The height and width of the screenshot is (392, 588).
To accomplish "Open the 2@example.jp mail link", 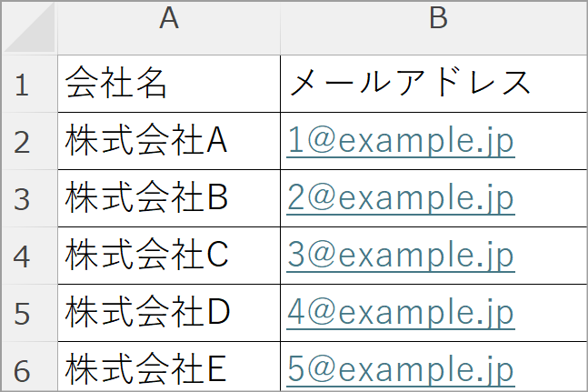I will (401, 198).
